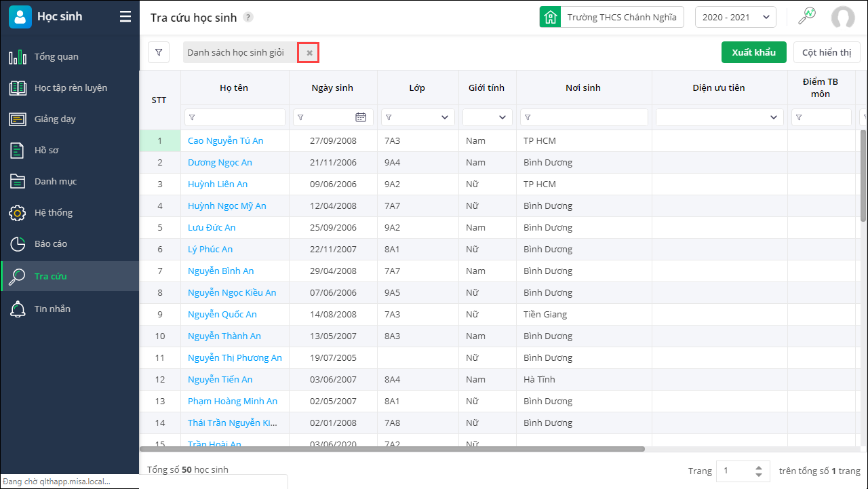This screenshot has width=868, height=489.
Task: Click the search analytics icon in header
Action: [807, 17]
